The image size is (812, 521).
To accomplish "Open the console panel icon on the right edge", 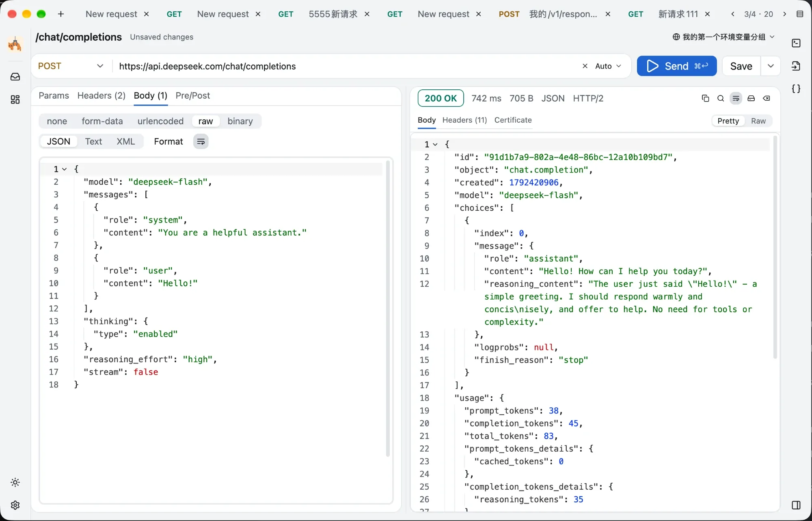I will click(x=796, y=43).
